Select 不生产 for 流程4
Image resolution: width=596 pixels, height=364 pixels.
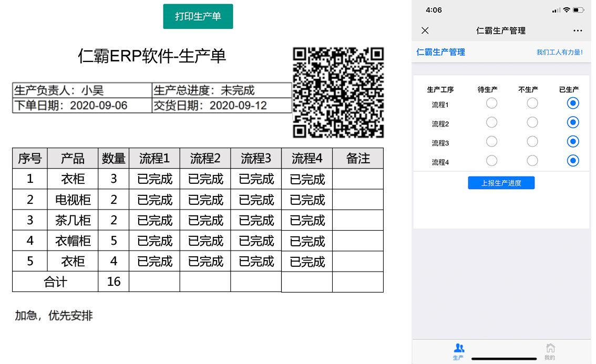click(532, 161)
